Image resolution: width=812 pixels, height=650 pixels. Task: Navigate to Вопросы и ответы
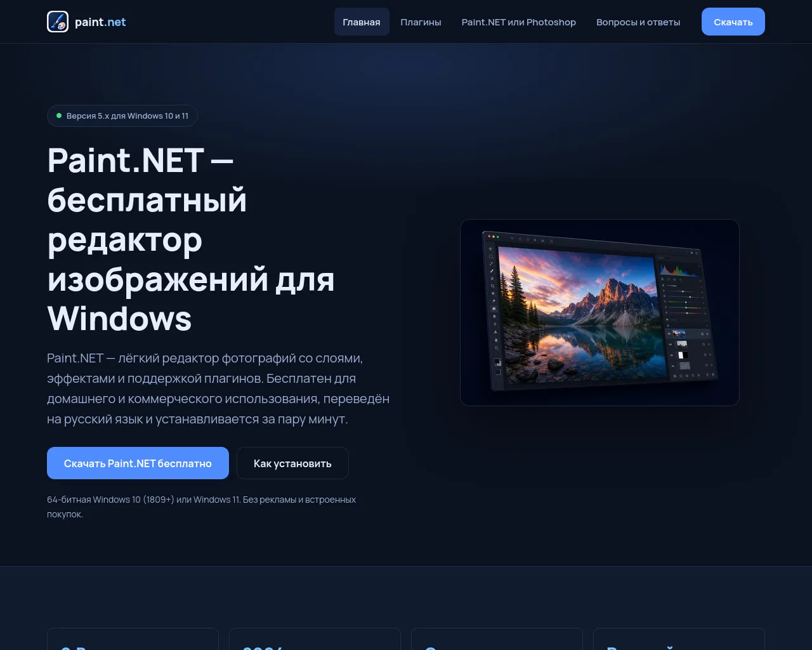[638, 22]
